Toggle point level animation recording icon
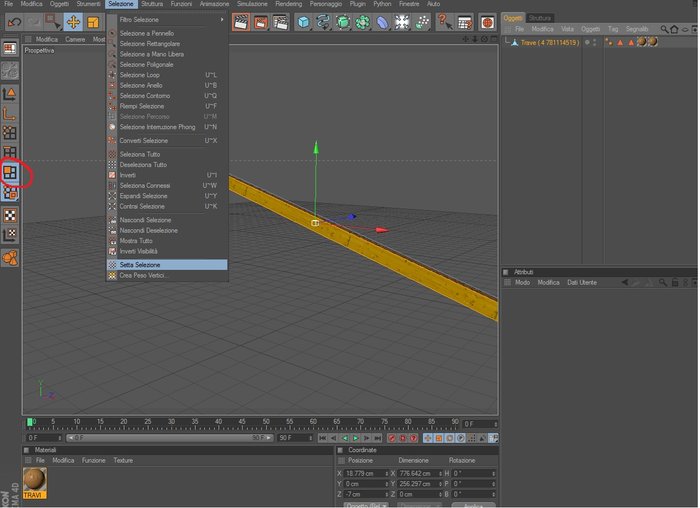Screen dimensions: 700x508 [x=471, y=438]
